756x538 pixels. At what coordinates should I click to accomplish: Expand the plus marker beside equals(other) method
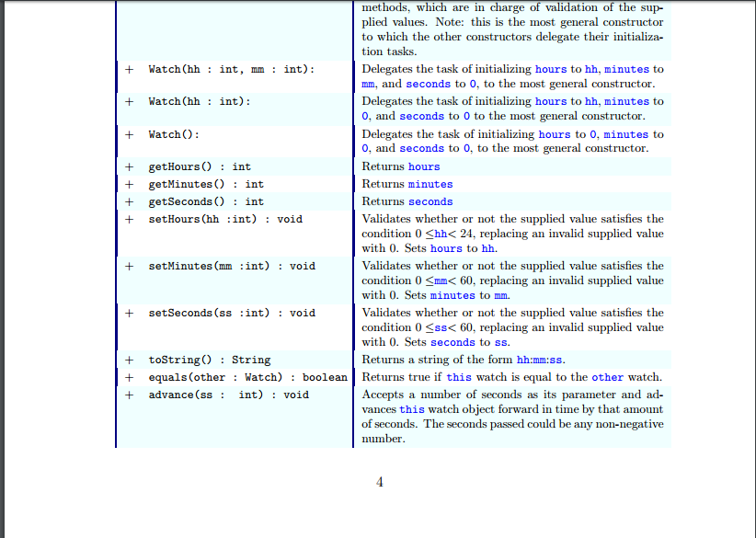(129, 377)
